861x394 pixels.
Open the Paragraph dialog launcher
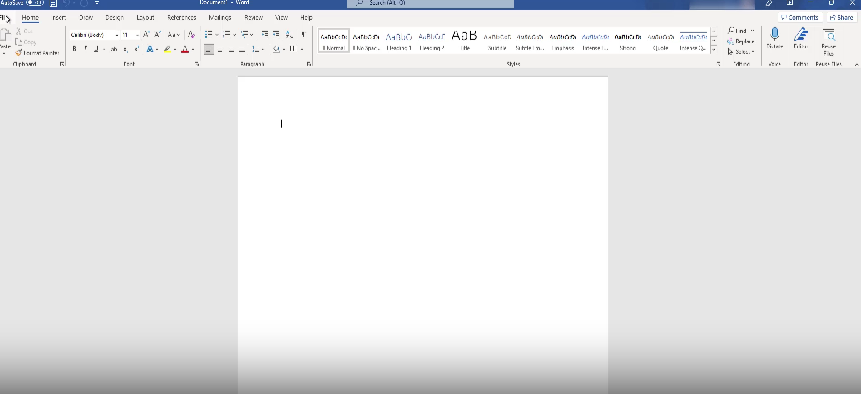click(309, 64)
